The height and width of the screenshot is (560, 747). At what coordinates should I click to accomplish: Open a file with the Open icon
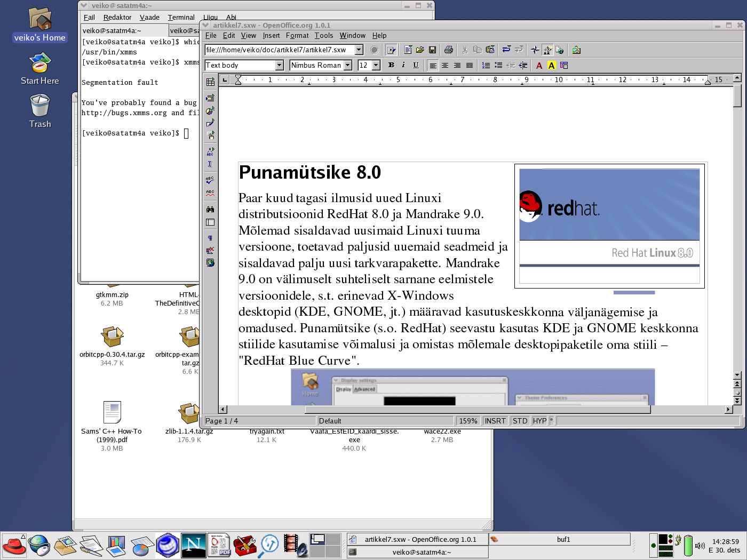(x=420, y=50)
